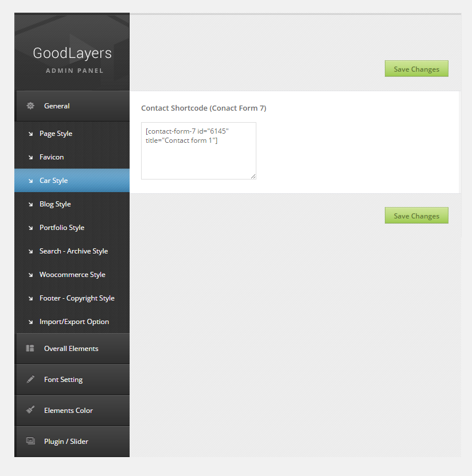This screenshot has width=472, height=476.
Task: Open the Page Style submenu
Action: click(72, 134)
